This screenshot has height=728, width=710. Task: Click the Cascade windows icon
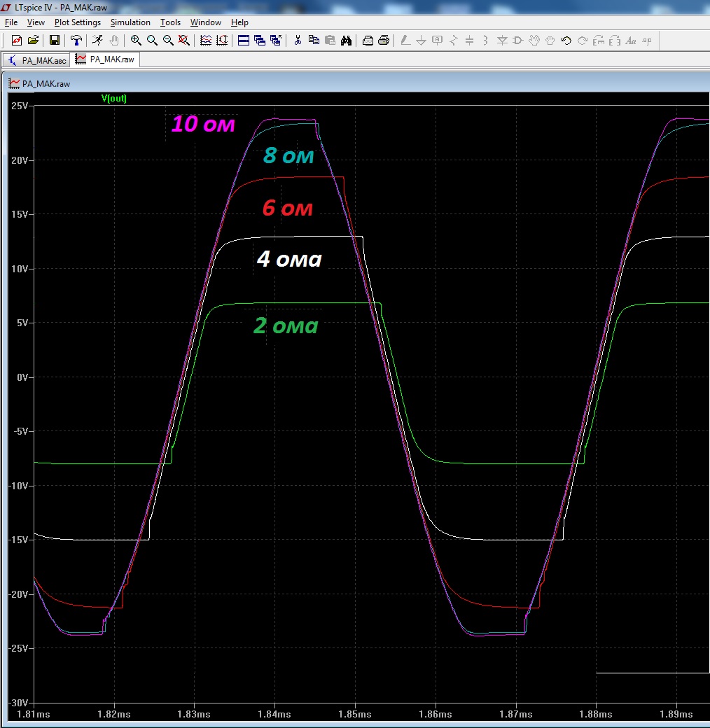coord(260,41)
